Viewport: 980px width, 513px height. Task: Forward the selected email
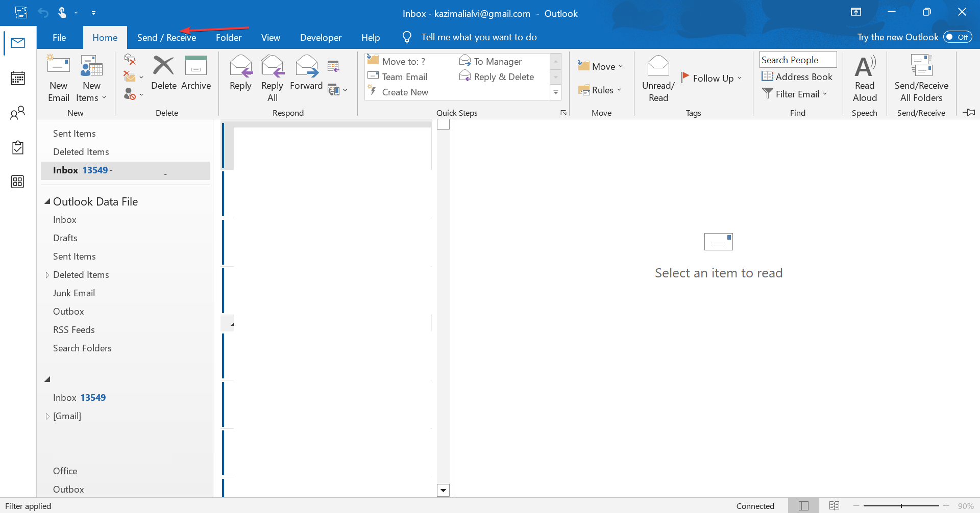pos(306,73)
